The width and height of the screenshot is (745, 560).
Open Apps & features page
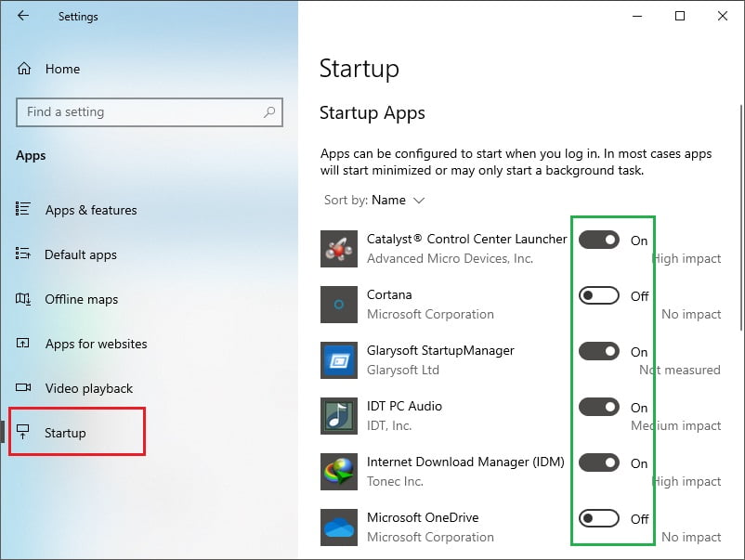pyautogui.click(x=91, y=210)
